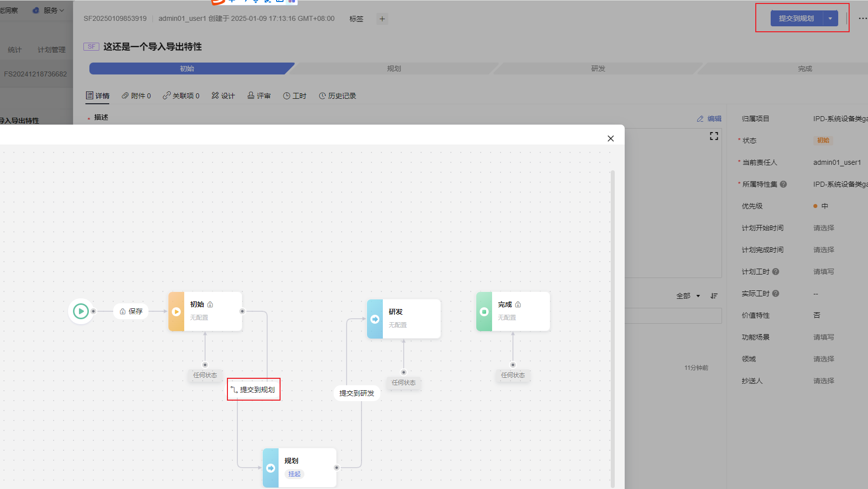Switch to the 设计 tab
868x489 pixels.
click(223, 96)
